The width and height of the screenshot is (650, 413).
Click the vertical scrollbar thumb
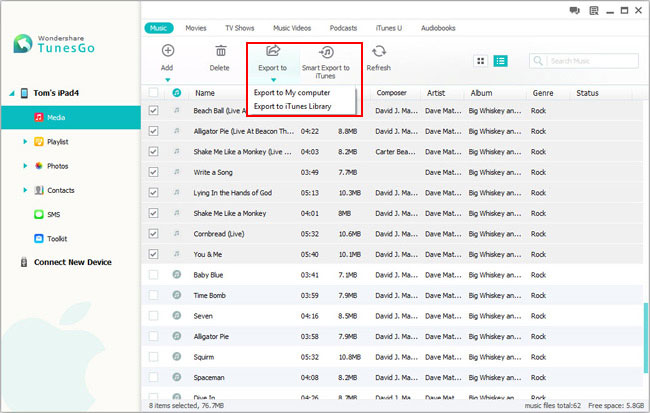645,338
